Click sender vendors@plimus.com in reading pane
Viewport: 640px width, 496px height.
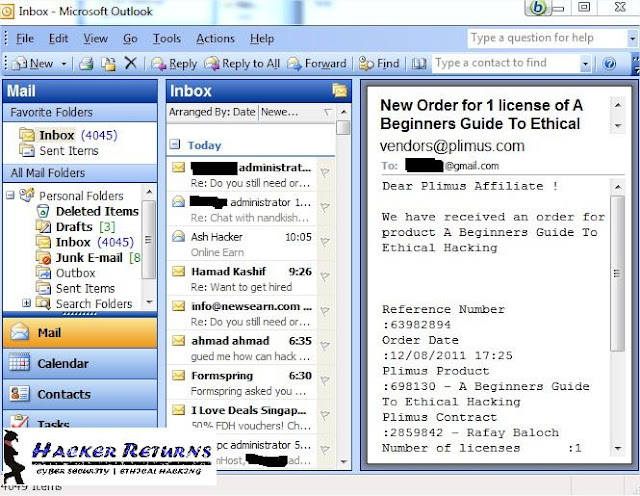[452, 146]
